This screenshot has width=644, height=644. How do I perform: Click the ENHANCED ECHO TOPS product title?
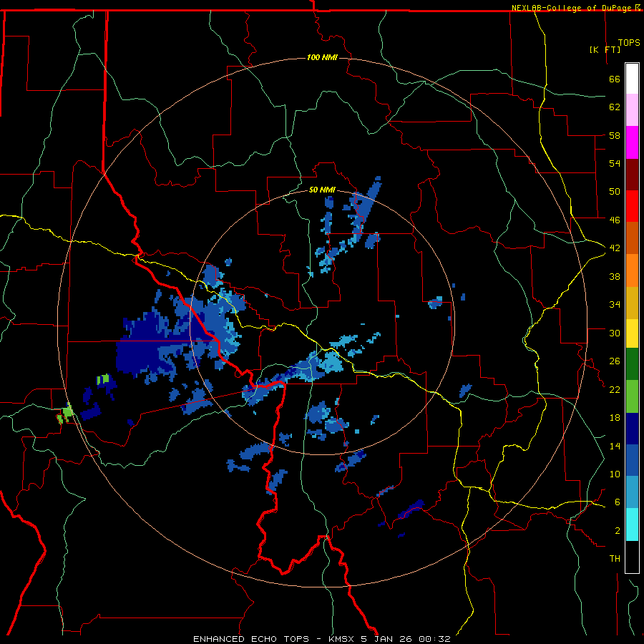(x=251, y=639)
